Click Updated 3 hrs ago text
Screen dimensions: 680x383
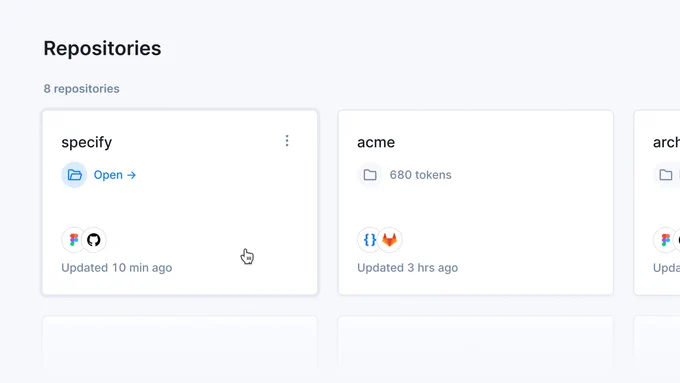click(x=408, y=268)
